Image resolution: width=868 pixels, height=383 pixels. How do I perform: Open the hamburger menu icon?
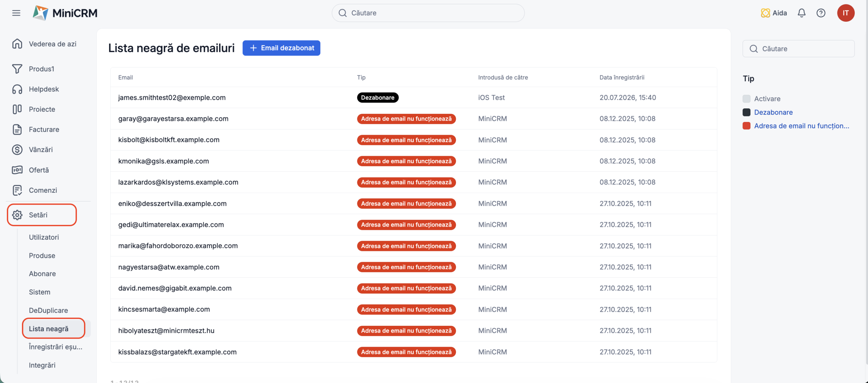point(16,13)
